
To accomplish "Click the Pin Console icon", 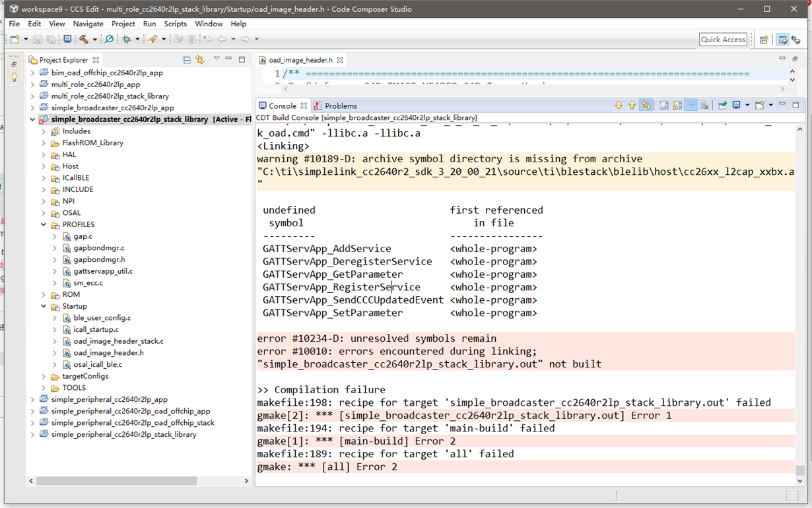I will [x=722, y=106].
